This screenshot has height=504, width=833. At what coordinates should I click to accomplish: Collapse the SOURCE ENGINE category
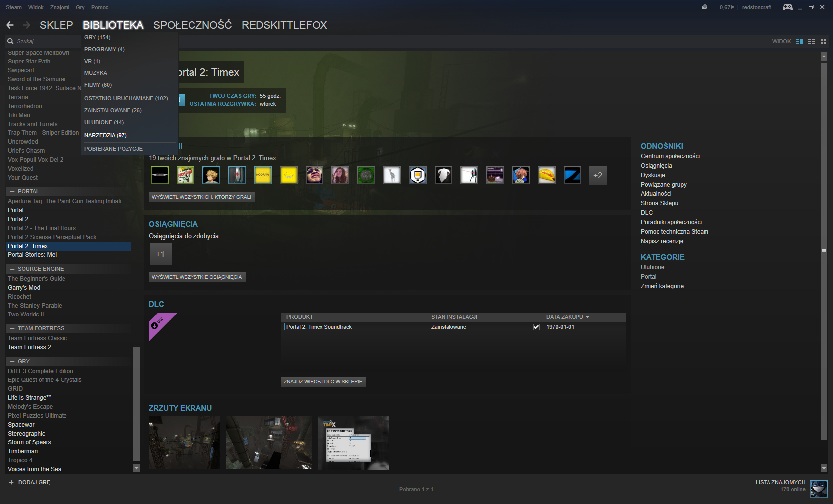[x=12, y=269]
